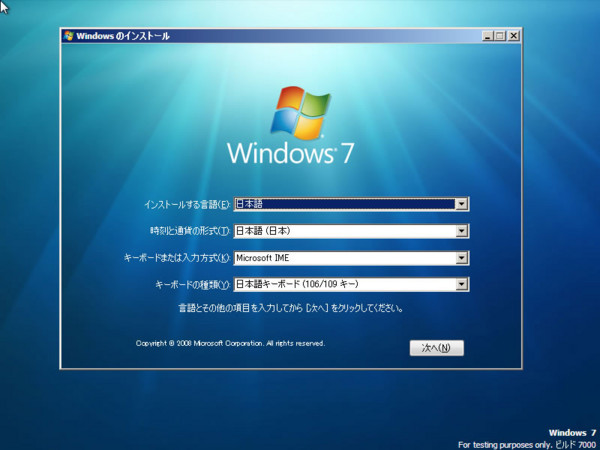
Task: Click the Windows flag icon in title bar
Action: coord(69,36)
